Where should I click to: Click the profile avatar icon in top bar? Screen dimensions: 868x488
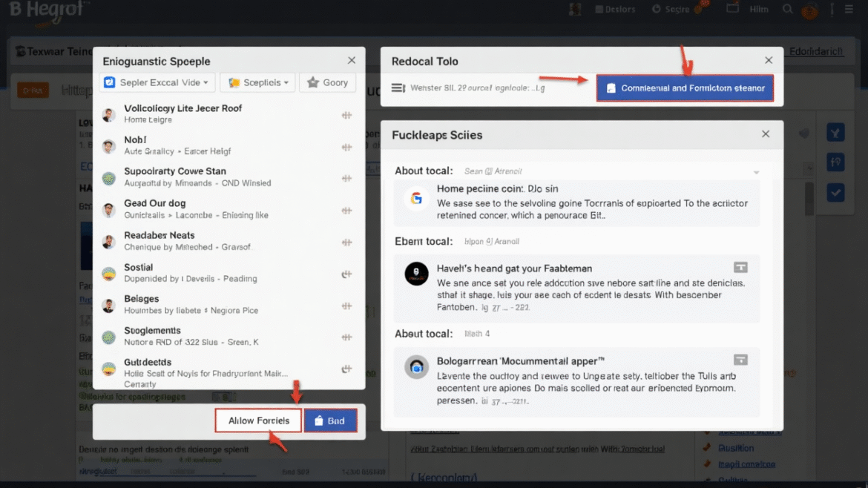click(809, 11)
